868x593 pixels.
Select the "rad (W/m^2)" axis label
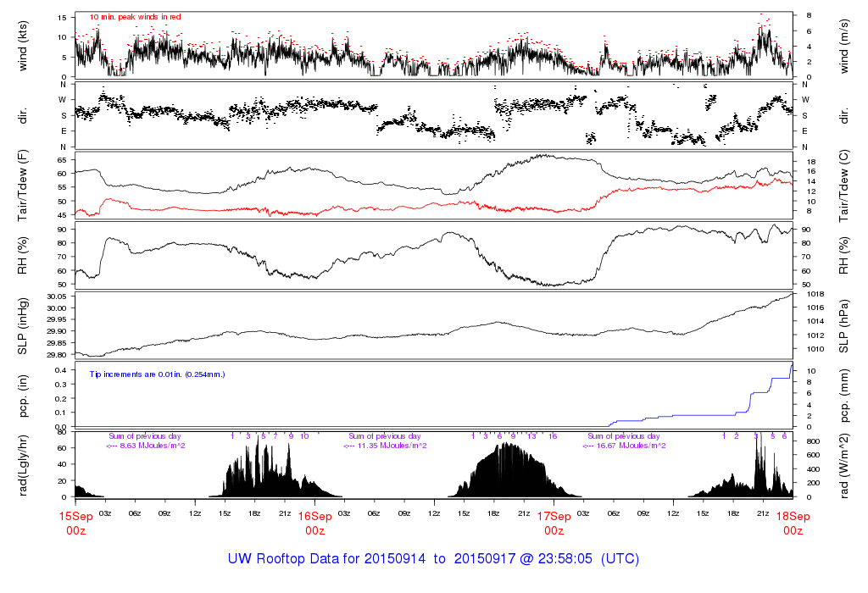point(843,464)
